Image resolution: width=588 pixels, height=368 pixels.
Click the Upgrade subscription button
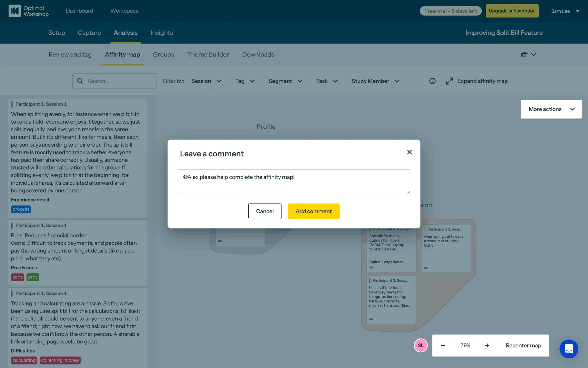pos(512,11)
